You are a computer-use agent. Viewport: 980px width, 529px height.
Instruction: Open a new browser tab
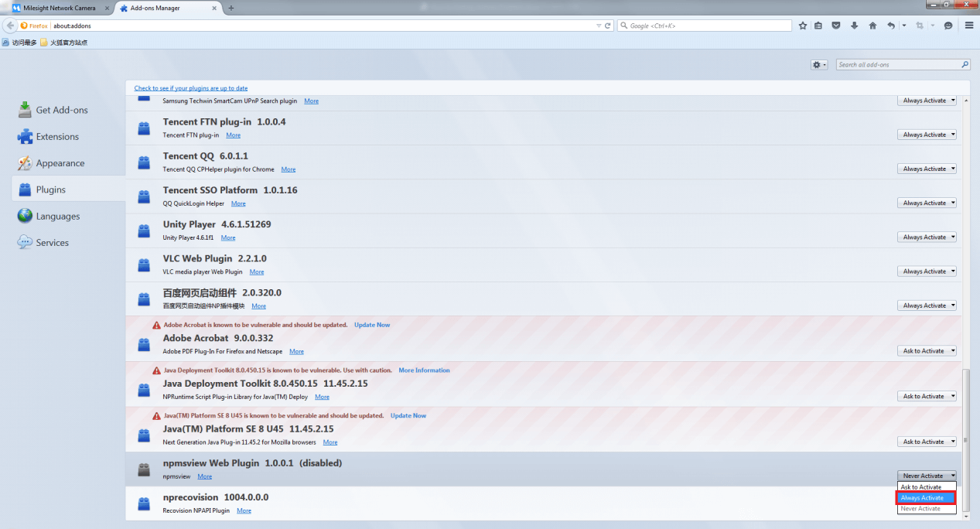click(231, 8)
